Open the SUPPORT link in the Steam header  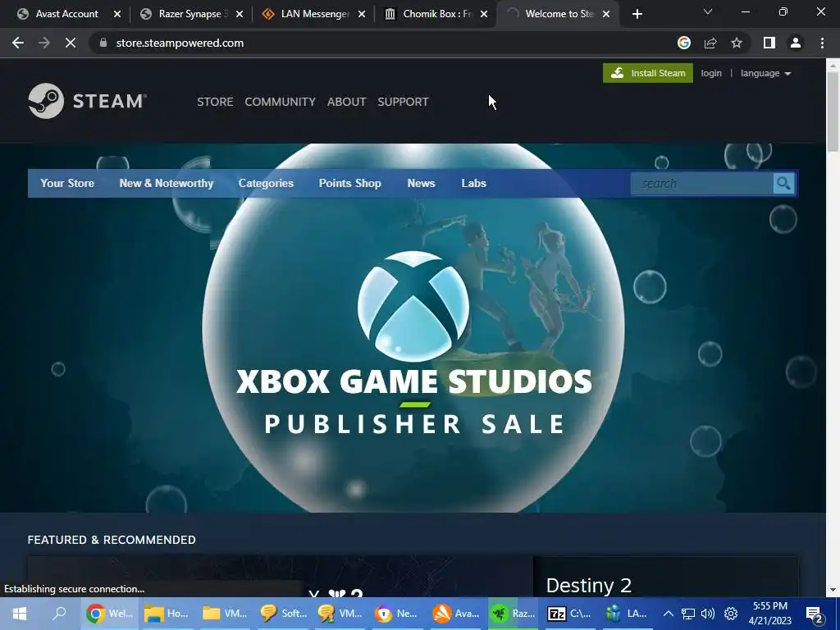[x=403, y=102]
